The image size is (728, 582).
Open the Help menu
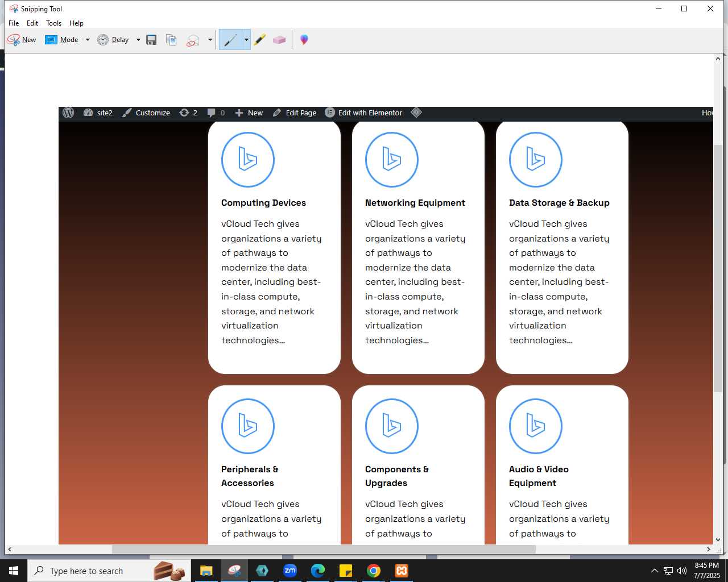[x=76, y=23]
